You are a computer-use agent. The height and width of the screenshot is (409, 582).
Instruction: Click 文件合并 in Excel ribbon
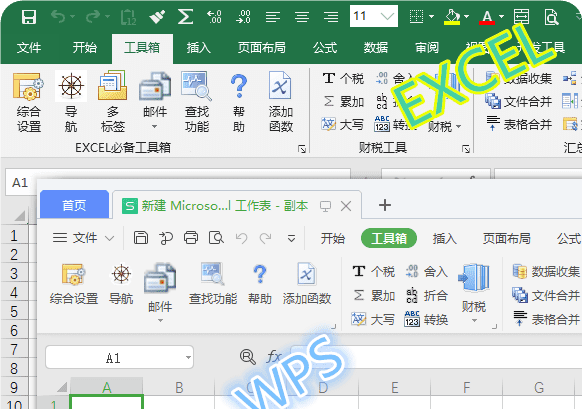tap(519, 101)
